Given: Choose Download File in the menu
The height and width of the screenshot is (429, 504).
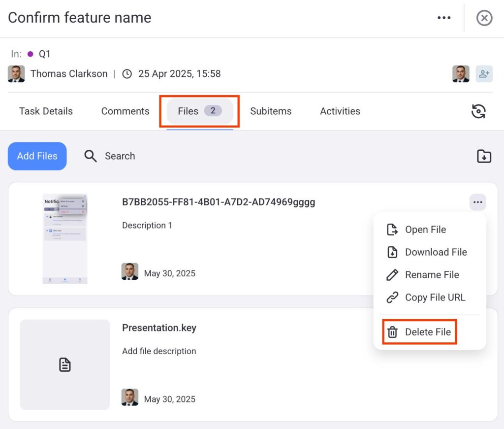Looking at the screenshot, I should click(x=436, y=252).
